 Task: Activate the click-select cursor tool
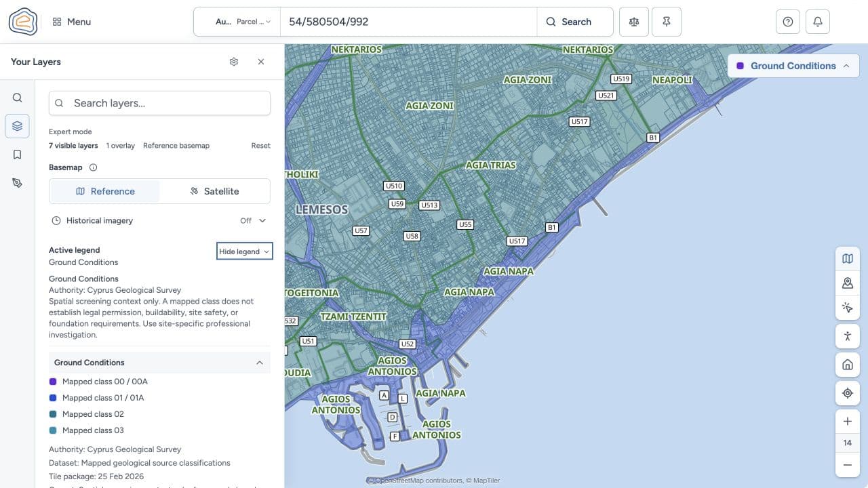848,307
